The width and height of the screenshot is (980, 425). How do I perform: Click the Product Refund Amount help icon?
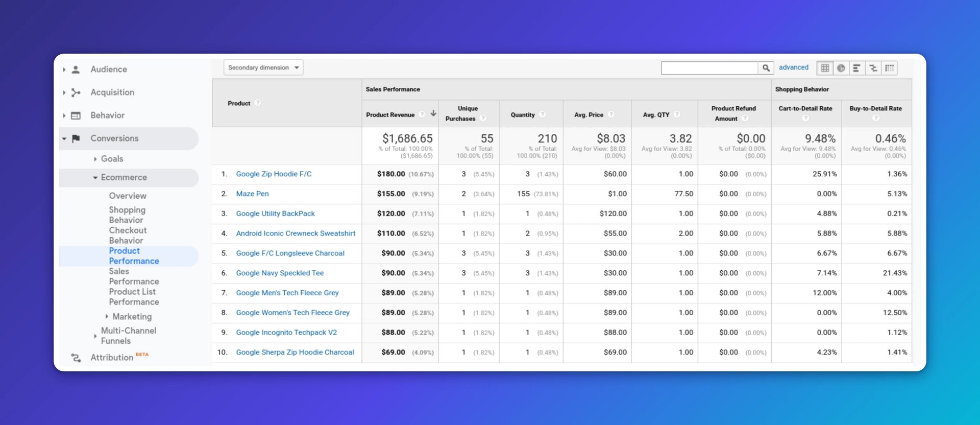pos(745,119)
